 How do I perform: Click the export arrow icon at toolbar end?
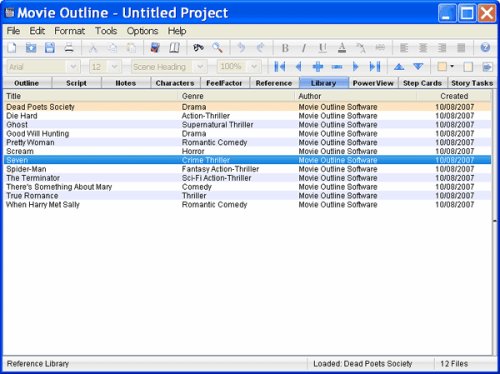pos(487,67)
